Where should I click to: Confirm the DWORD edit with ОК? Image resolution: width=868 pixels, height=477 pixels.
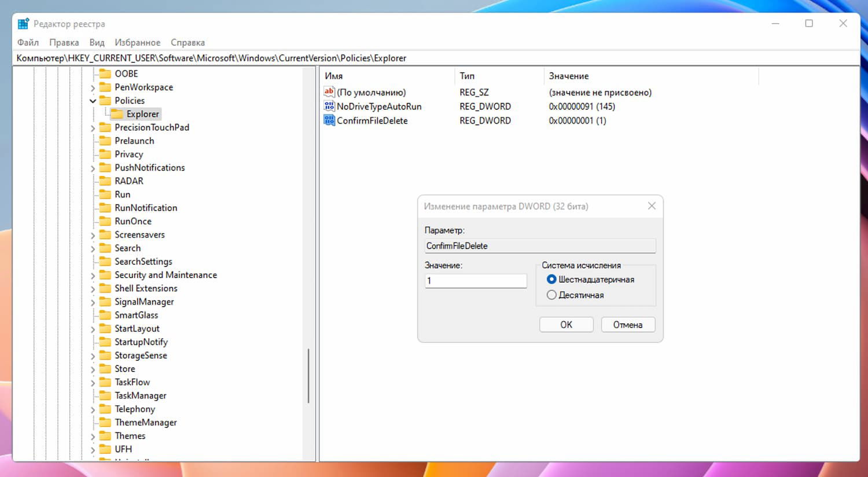pyautogui.click(x=567, y=325)
